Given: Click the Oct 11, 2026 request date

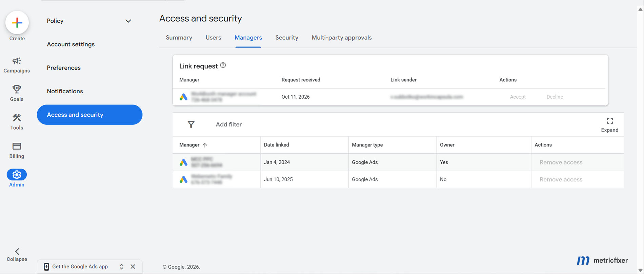Looking at the screenshot, I should (x=296, y=97).
